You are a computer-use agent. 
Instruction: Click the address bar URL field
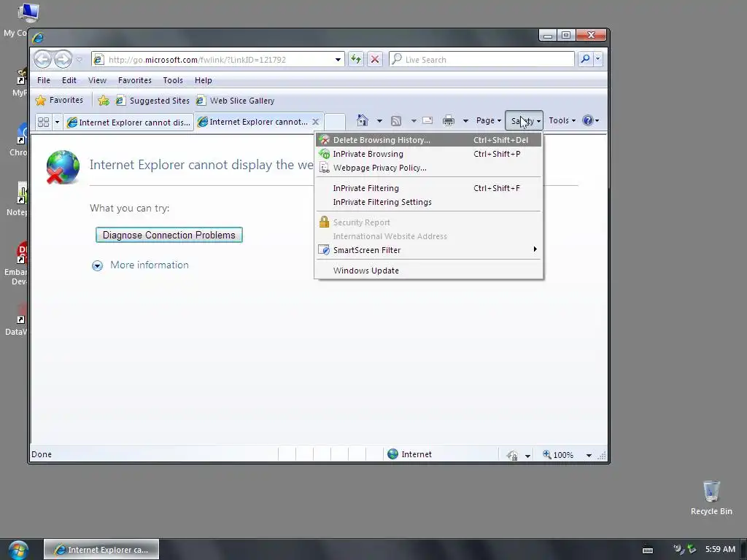(212, 60)
